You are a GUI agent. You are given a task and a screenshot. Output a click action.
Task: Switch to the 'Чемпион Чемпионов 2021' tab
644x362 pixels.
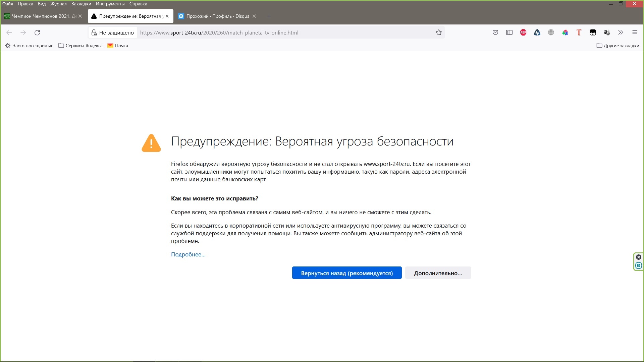click(43, 16)
